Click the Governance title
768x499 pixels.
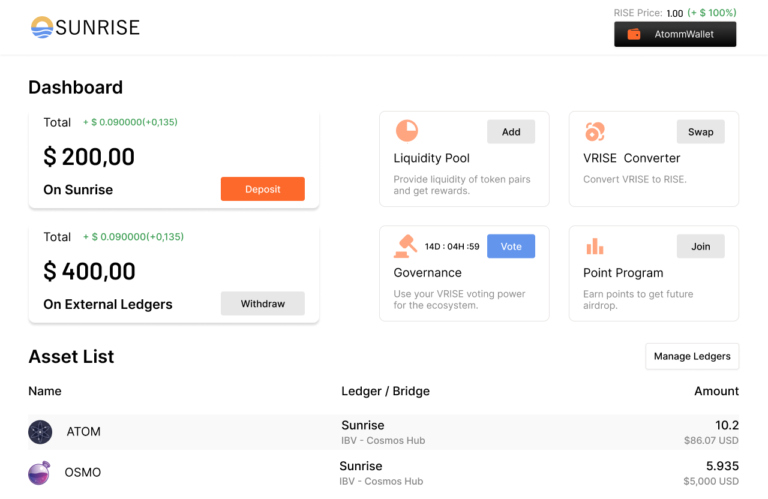click(x=428, y=273)
